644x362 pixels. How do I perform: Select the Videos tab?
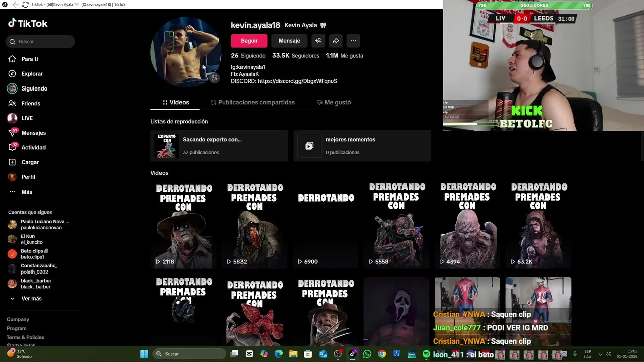(x=175, y=102)
